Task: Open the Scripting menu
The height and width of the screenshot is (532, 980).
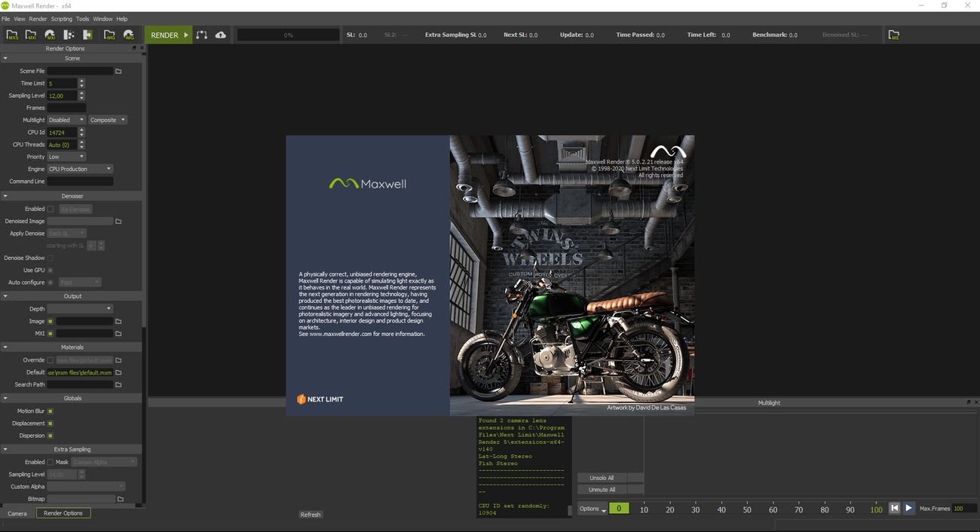Action: pos(62,19)
